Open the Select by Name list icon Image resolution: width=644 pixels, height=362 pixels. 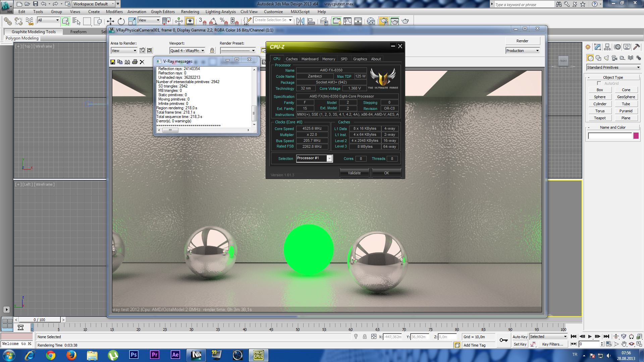[76, 21]
